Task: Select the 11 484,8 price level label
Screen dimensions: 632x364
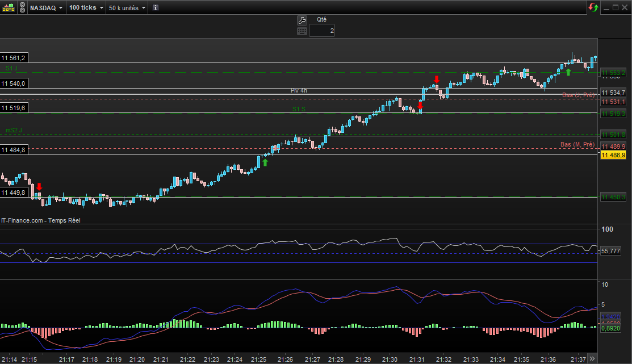Action: click(14, 150)
